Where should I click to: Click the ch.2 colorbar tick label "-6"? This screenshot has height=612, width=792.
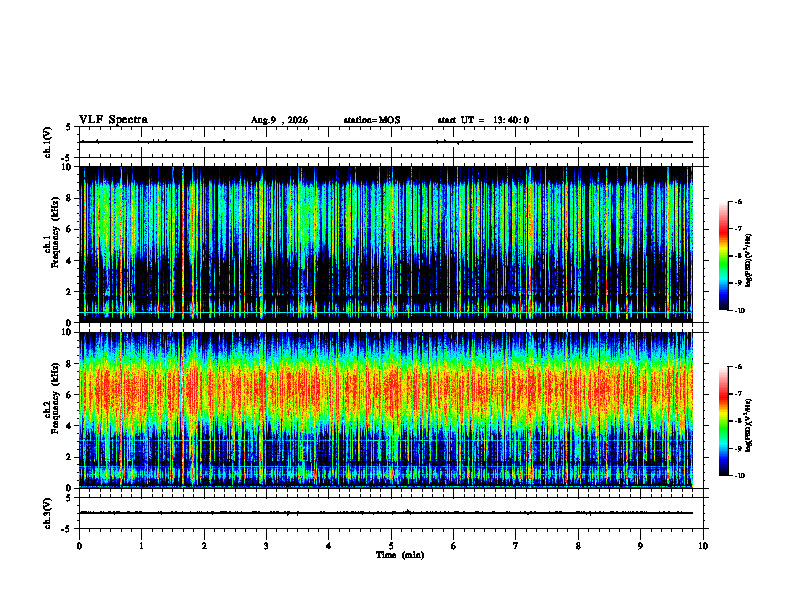click(x=738, y=367)
